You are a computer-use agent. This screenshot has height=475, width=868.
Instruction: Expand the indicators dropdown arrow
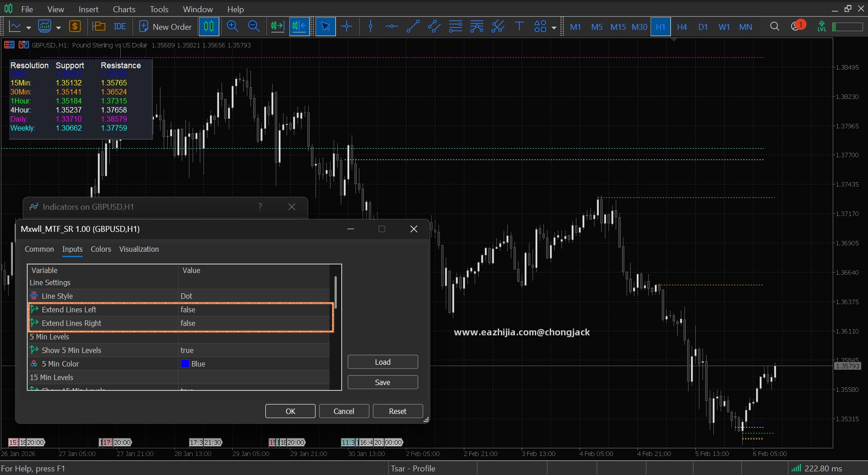(x=58, y=27)
